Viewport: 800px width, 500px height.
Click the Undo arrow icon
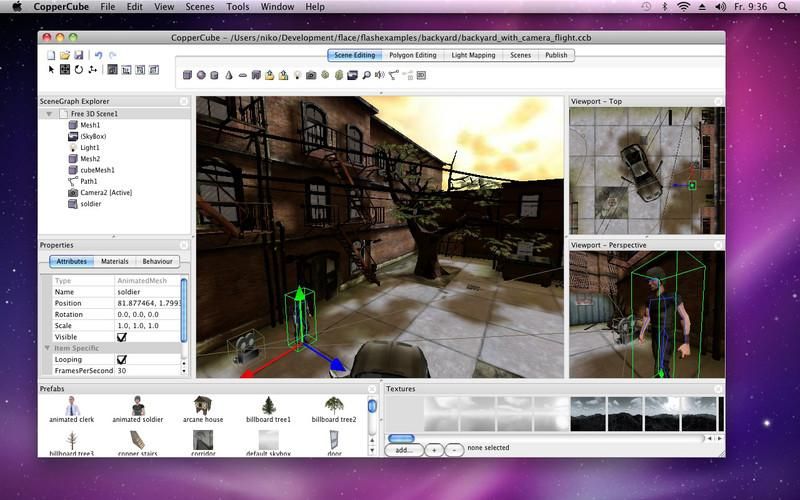point(98,55)
